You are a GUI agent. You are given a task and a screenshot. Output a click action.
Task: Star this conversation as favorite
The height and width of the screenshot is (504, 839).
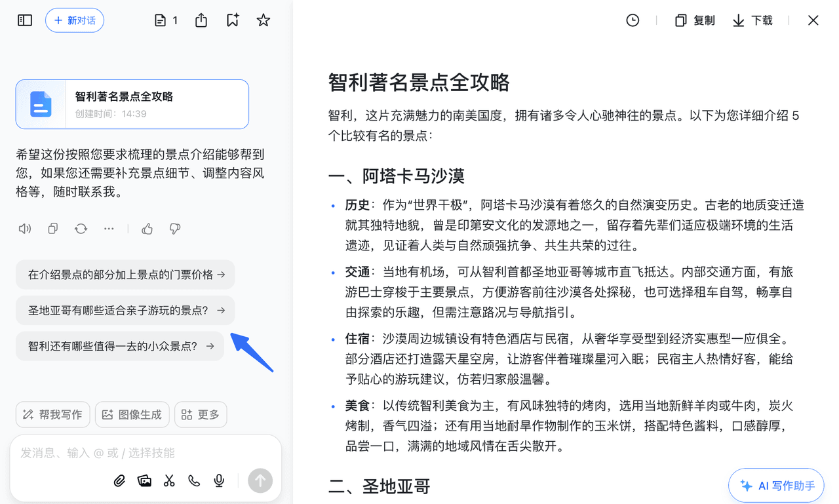(x=263, y=20)
